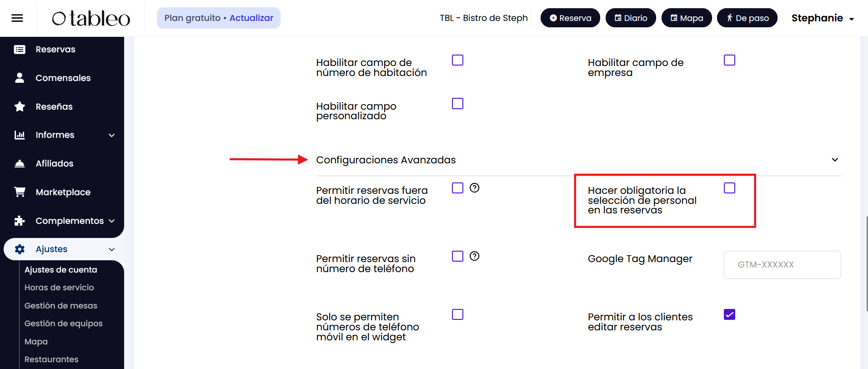868x369 pixels.
Task: Click the Afiliados bell service icon
Action: point(20,163)
